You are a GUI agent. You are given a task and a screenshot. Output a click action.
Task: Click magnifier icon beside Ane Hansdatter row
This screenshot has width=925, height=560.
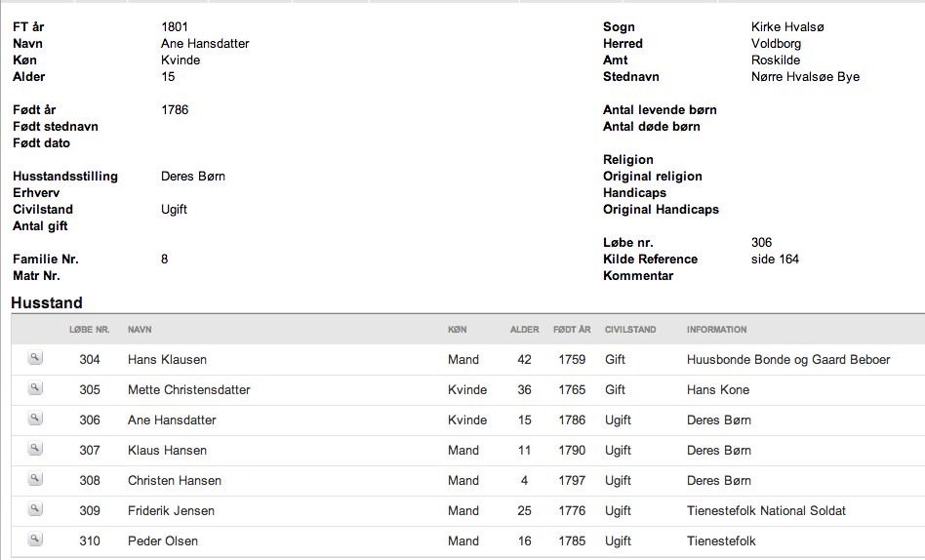35,418
